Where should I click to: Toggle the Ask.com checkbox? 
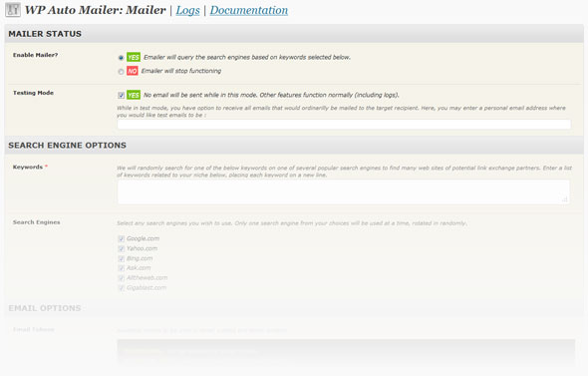coord(122,268)
